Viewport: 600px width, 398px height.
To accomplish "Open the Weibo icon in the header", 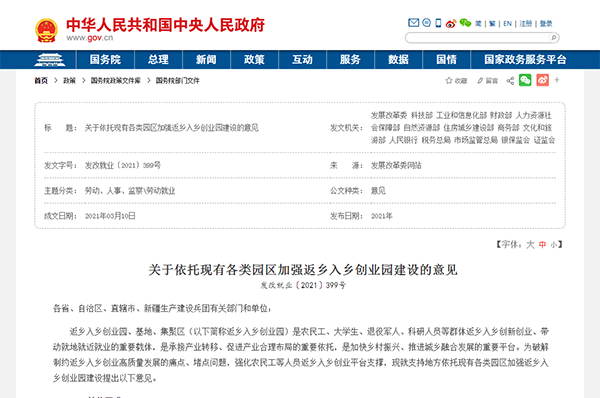I will click(451, 23).
